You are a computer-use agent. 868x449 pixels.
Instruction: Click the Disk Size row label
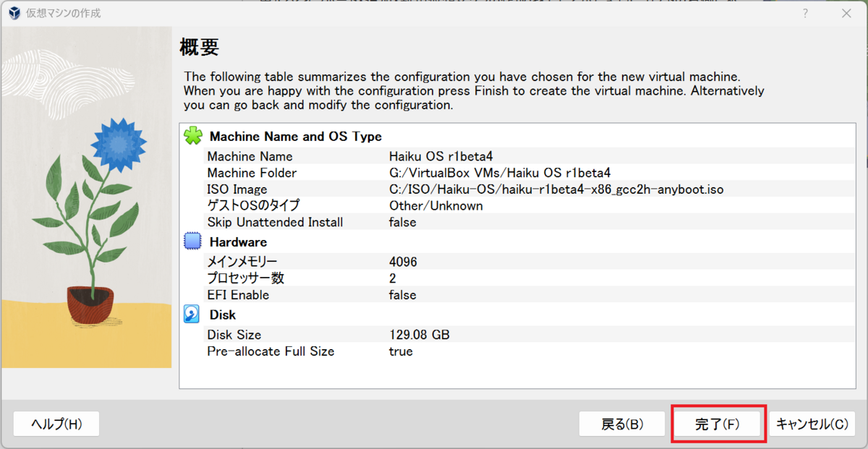pyautogui.click(x=234, y=335)
